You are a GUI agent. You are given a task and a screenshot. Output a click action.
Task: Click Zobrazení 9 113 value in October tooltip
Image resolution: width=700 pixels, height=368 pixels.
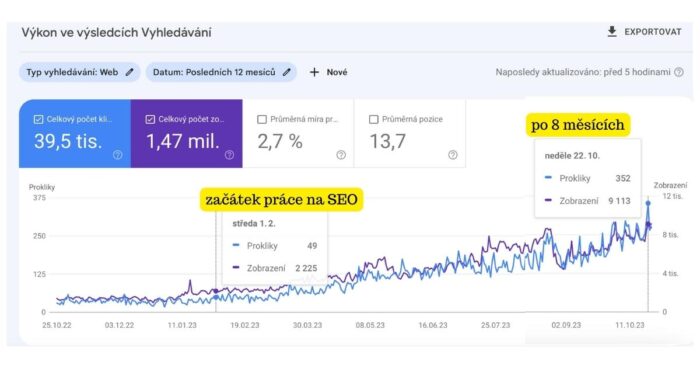pos(619,201)
